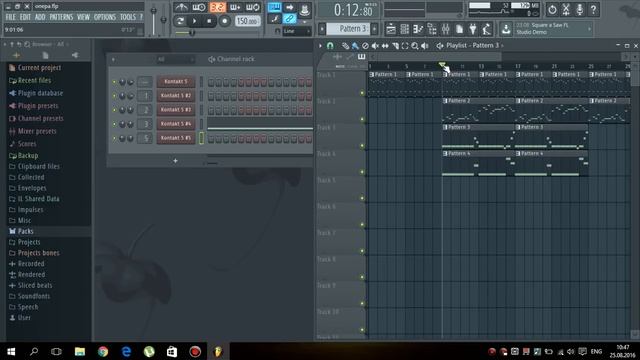This screenshot has height=360, width=640.
Task: Open the browser/plugin picker toolbar icon
Action: click(432, 29)
